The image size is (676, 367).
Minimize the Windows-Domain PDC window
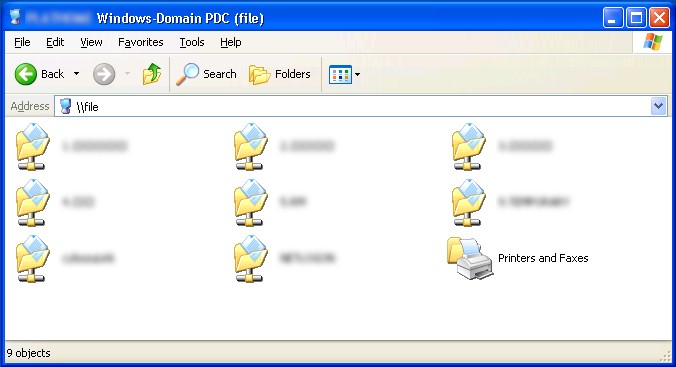tap(613, 18)
